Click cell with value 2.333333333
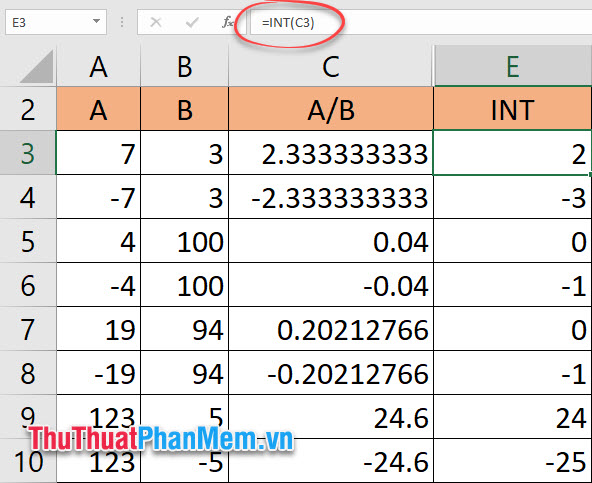Viewport: 592px width, 483px height. click(331, 153)
